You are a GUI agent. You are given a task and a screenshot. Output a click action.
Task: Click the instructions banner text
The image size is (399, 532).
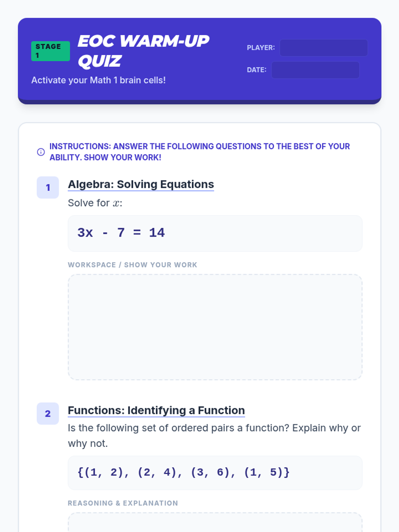coord(199,152)
